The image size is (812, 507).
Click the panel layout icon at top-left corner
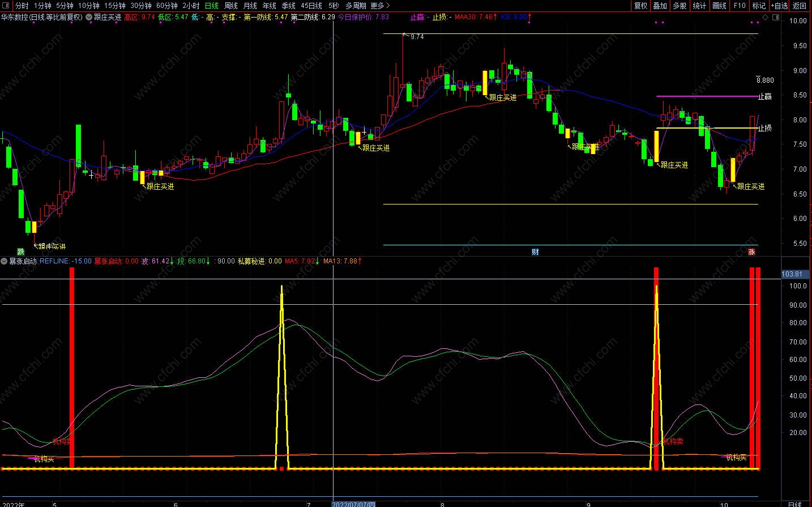(x=5, y=6)
